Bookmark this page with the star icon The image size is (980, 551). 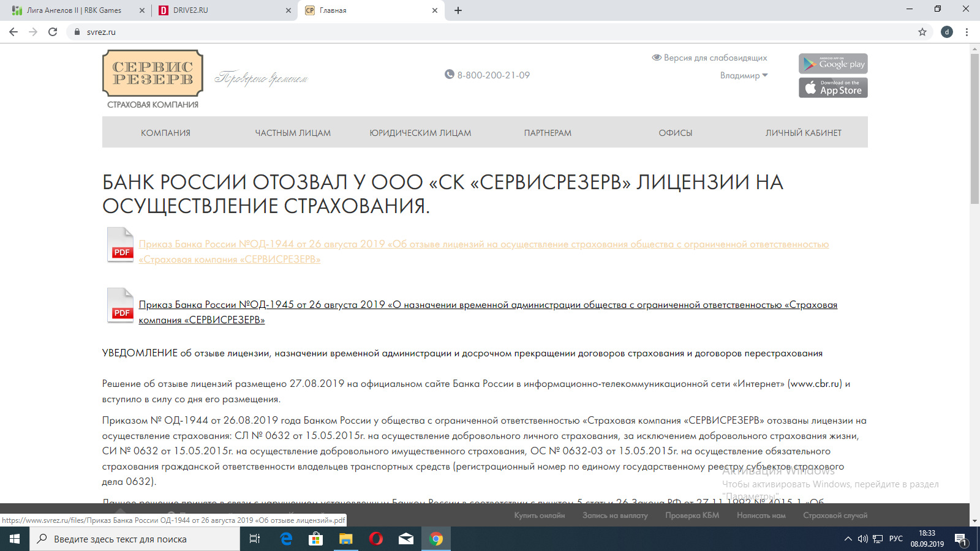[922, 32]
